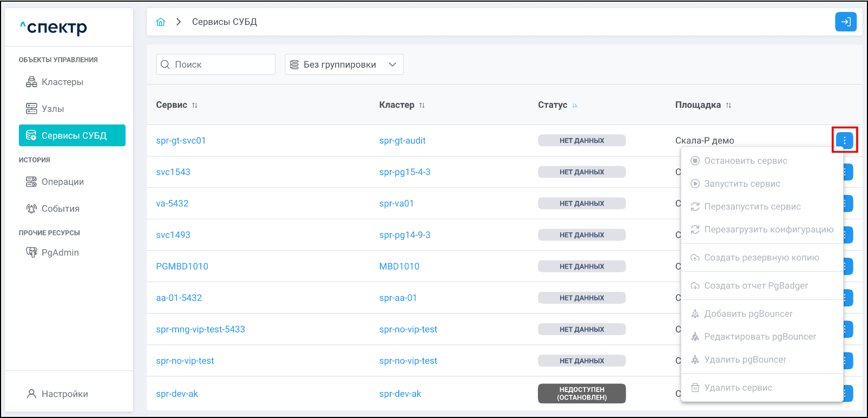The image size is (868, 418).
Task: Sort table by Площадка column
Action: pyautogui.click(x=728, y=105)
